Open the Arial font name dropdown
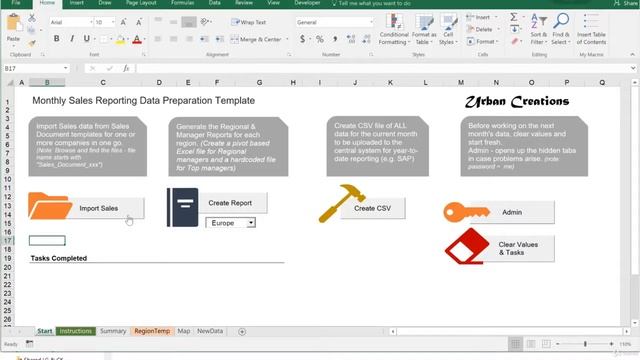Viewport: 640px width, 360px height. (91, 22)
